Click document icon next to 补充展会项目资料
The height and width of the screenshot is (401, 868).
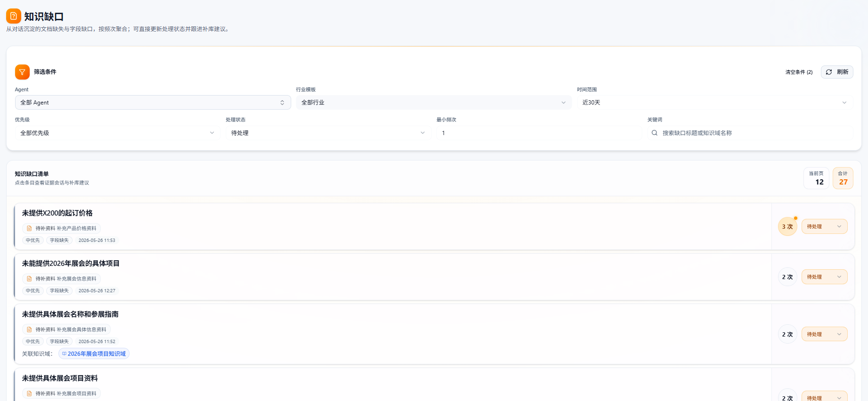coord(29,393)
